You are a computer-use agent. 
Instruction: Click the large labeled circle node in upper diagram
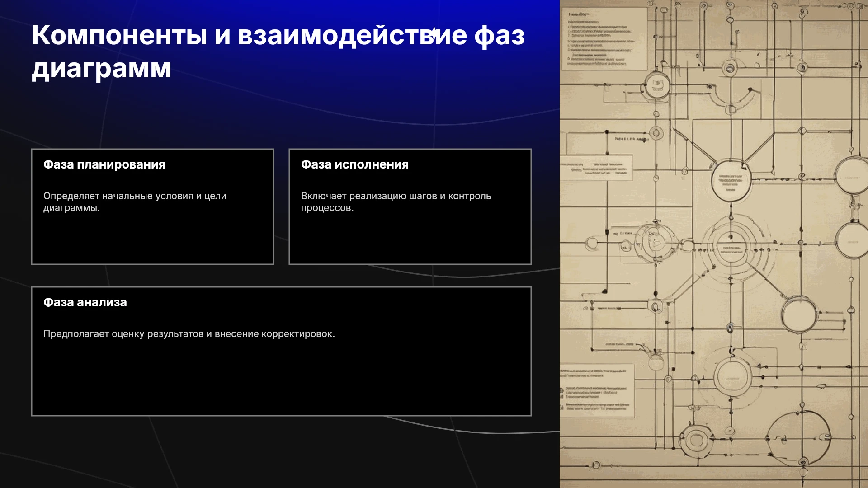tap(731, 180)
